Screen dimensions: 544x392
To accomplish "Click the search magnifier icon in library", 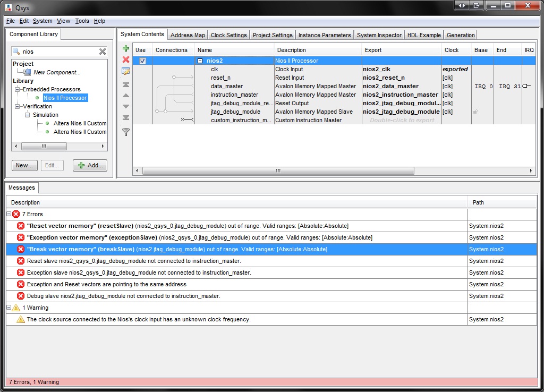I will pos(16,52).
